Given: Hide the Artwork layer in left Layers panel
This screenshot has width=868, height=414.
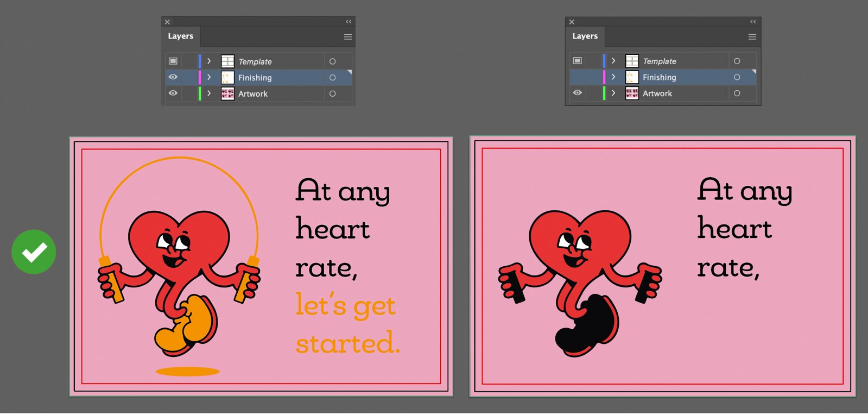Looking at the screenshot, I should (x=173, y=93).
